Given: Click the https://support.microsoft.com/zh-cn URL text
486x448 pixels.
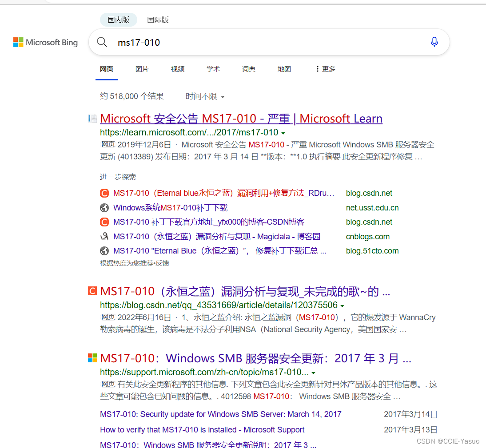Looking at the screenshot, I should point(204,372).
